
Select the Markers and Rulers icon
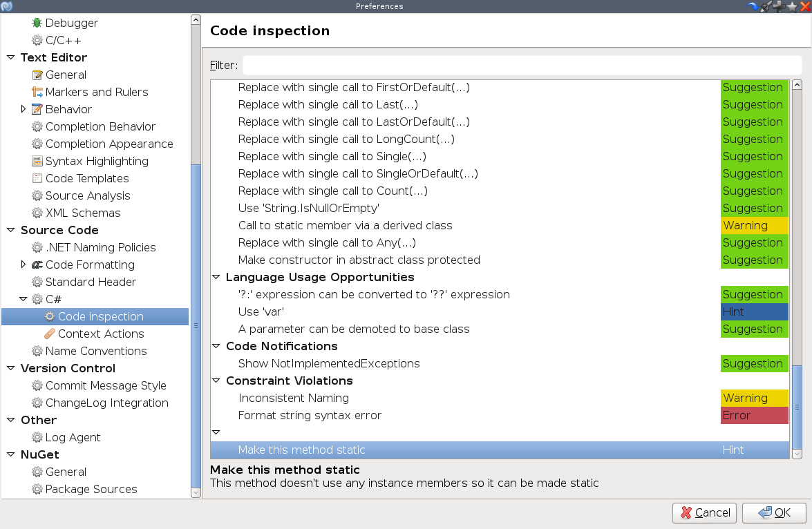(37, 92)
